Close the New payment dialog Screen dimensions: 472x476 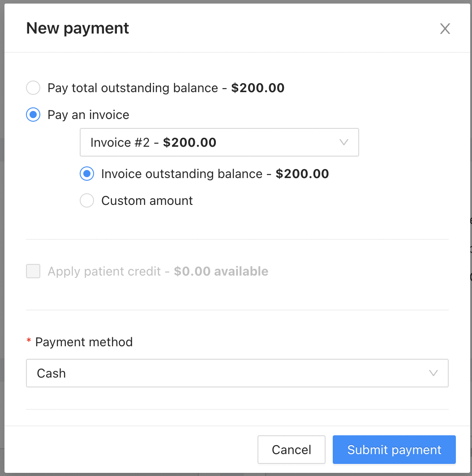(445, 29)
